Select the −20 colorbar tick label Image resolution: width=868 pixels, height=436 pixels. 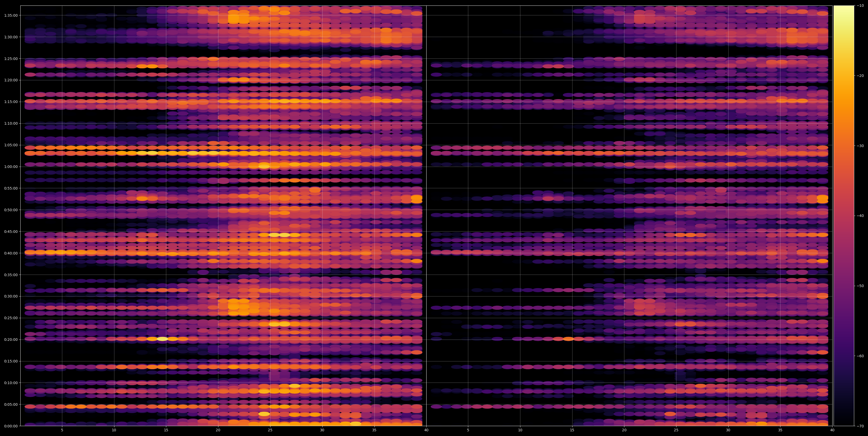click(x=860, y=76)
